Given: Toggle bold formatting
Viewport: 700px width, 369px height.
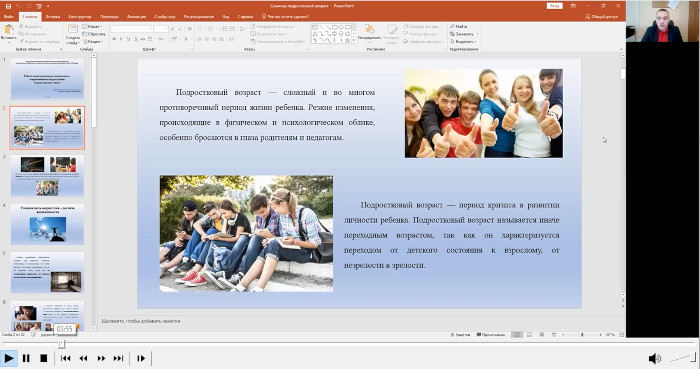Looking at the screenshot, I should (x=114, y=39).
